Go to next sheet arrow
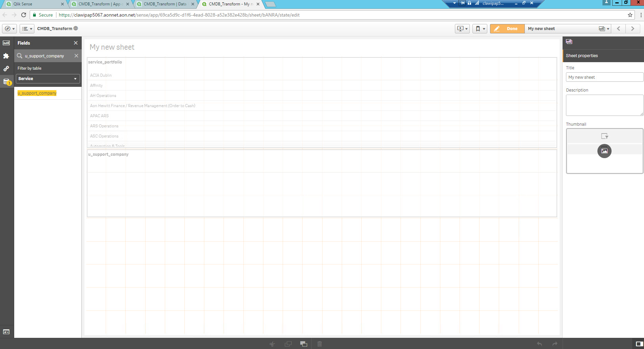This screenshot has width=644, height=349. tap(633, 29)
